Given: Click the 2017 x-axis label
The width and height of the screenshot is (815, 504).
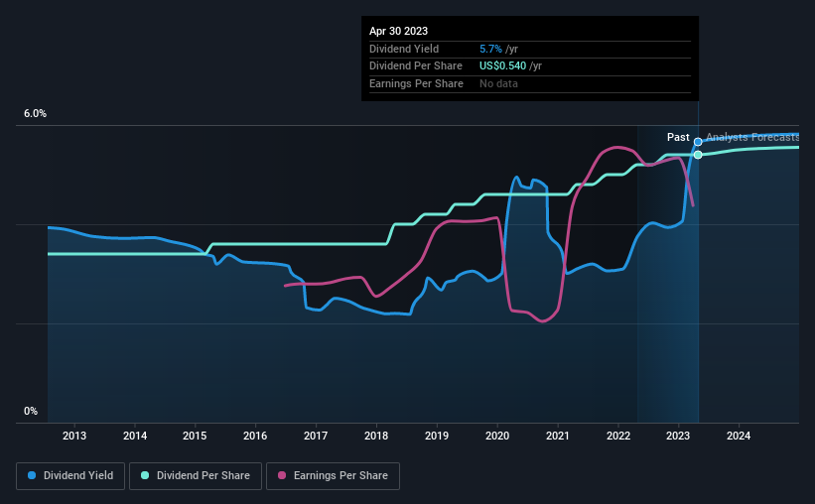Looking at the screenshot, I should (x=316, y=436).
